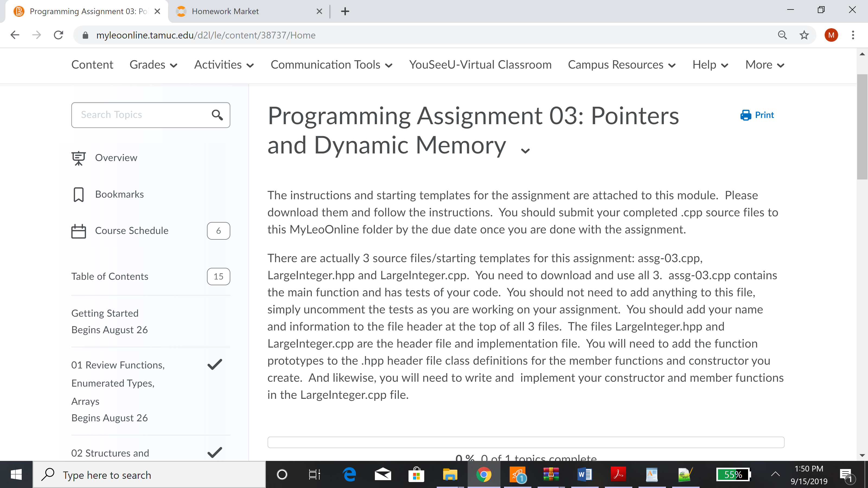This screenshot has width=868, height=488.
Task: Click the printer icon beside Print
Action: pos(745,115)
